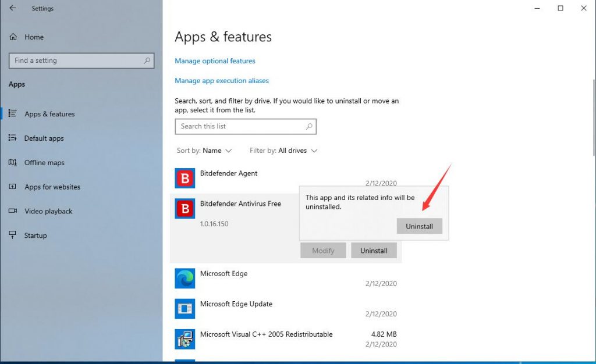Click the Visual C++ 2005 Redistributable icon

[x=185, y=339]
